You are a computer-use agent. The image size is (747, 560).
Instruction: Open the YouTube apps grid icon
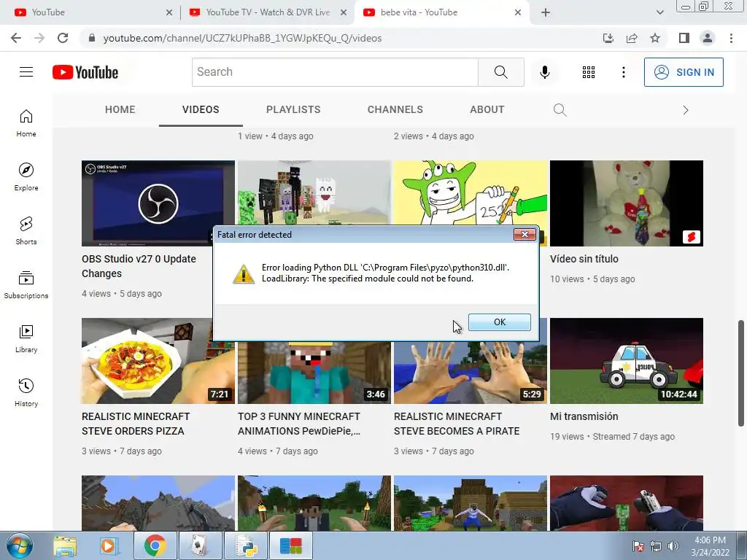tap(589, 72)
